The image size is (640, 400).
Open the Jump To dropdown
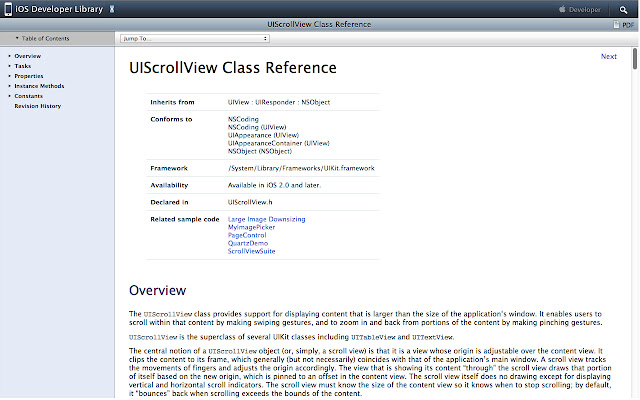click(195, 38)
